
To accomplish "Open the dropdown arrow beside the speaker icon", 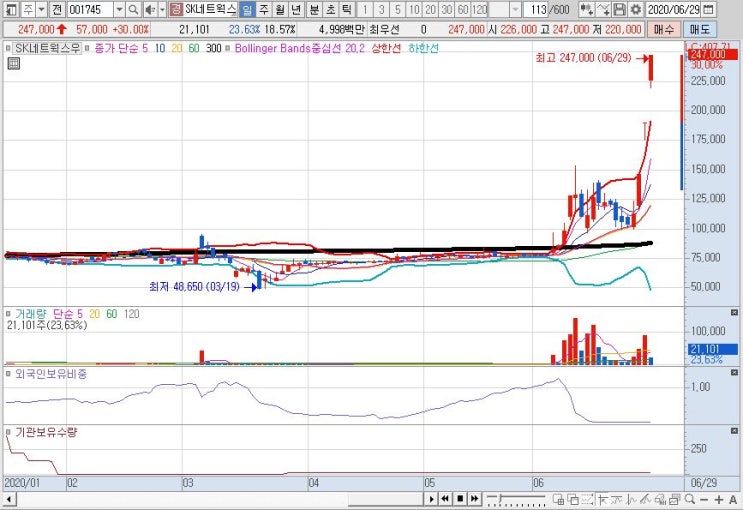I will click(162, 9).
